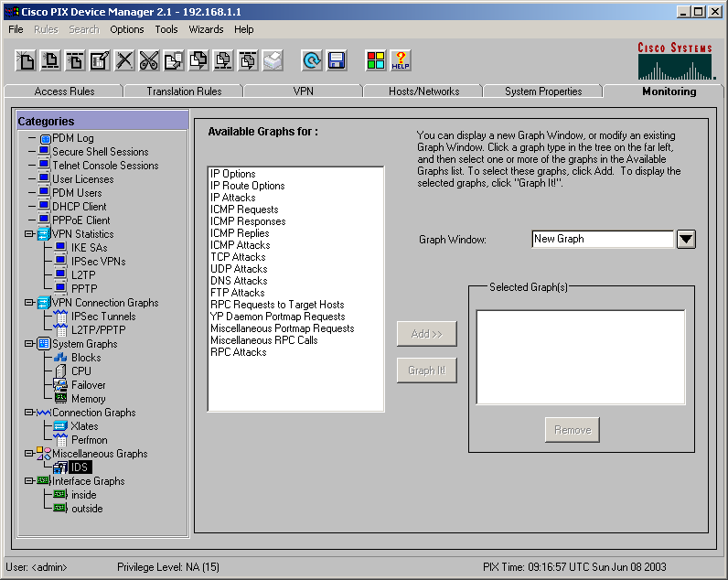
Task: Open the Tools menu
Action: click(x=166, y=29)
